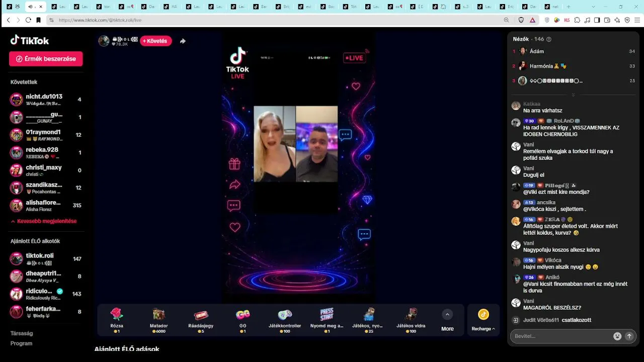644x362 pixels.
Task: Share the live stream via arrow icon
Action: coord(183,41)
